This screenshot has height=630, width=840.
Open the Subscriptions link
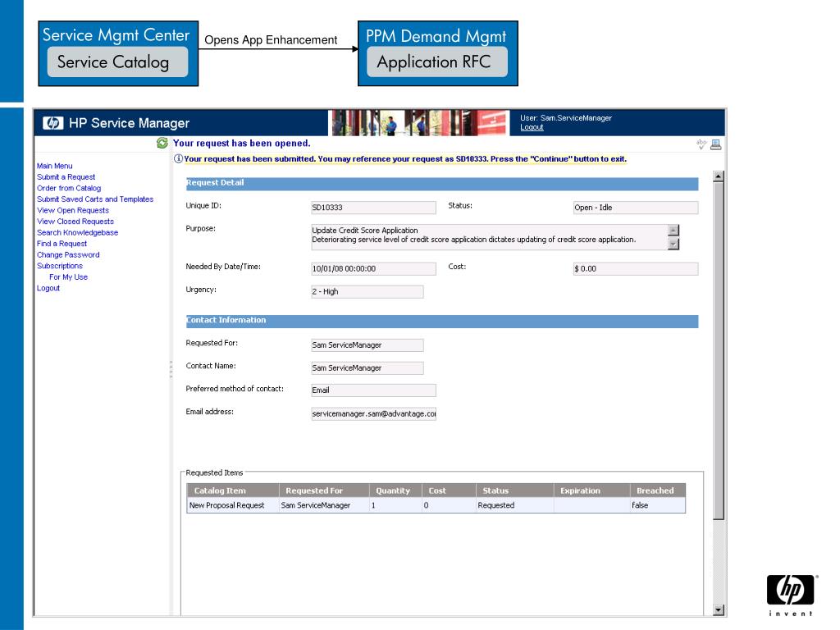click(60, 266)
